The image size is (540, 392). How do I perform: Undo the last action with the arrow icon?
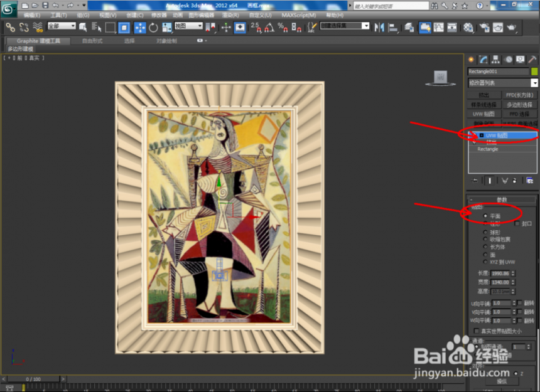pos(55,5)
